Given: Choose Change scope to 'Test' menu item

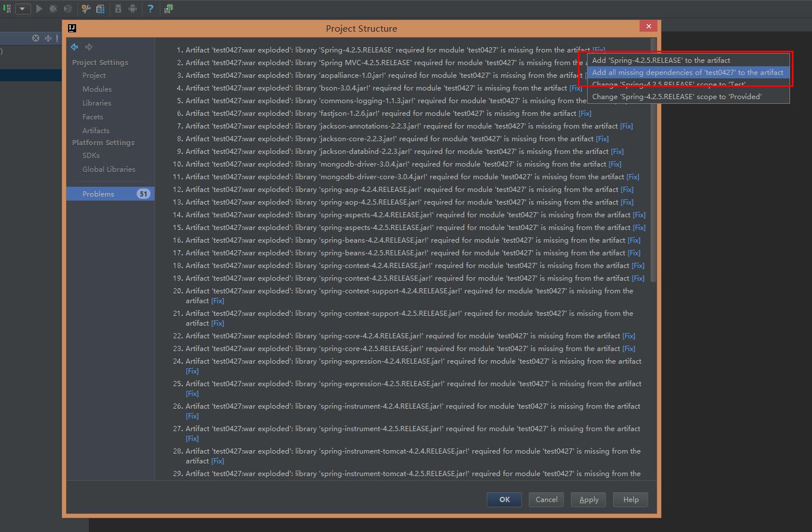Looking at the screenshot, I should click(x=688, y=85).
